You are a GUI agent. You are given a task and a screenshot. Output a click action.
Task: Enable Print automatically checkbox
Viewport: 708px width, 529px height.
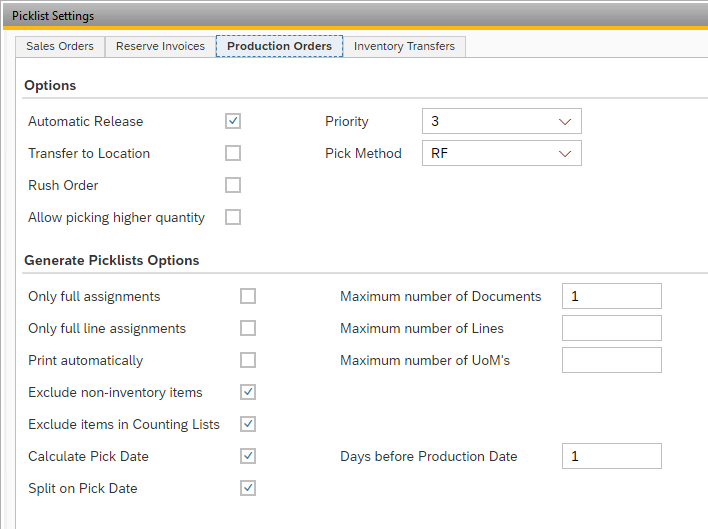[248, 360]
